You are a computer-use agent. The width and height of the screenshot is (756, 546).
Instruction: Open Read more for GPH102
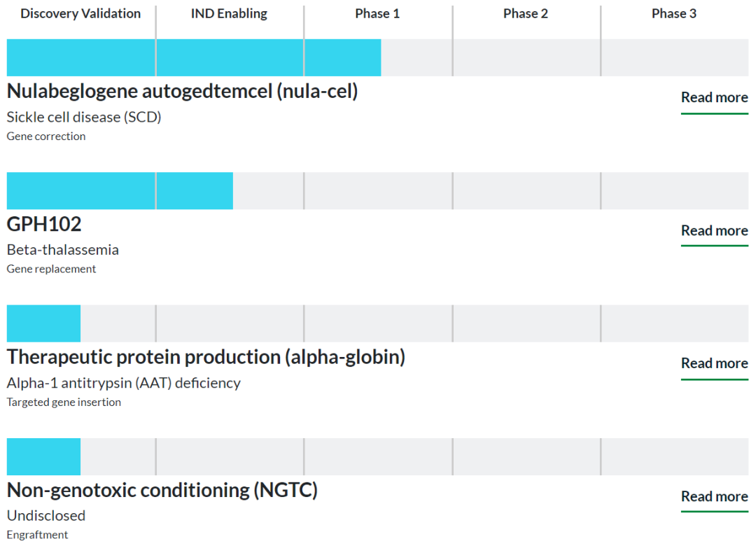click(714, 230)
